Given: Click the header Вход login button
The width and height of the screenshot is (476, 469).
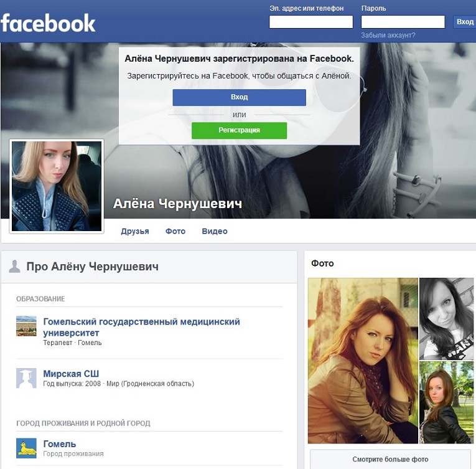Looking at the screenshot, I should pyautogui.click(x=465, y=22).
